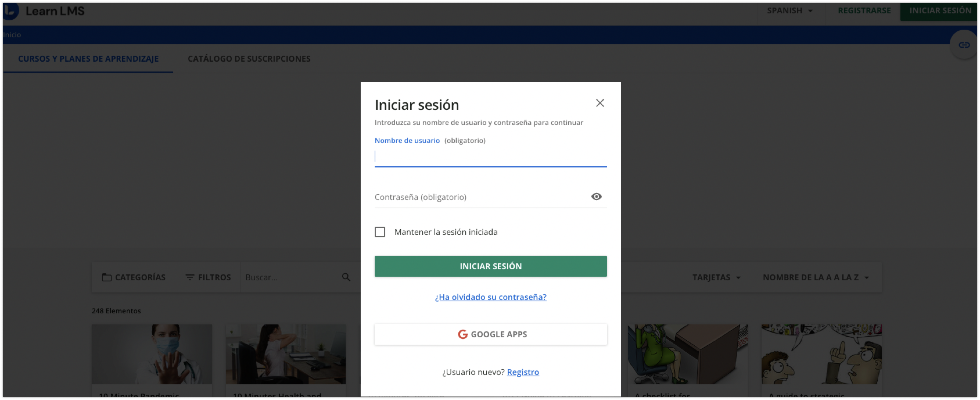Click the Google G icon in the sign-in option
This screenshot has height=400, width=980.
[x=463, y=334]
